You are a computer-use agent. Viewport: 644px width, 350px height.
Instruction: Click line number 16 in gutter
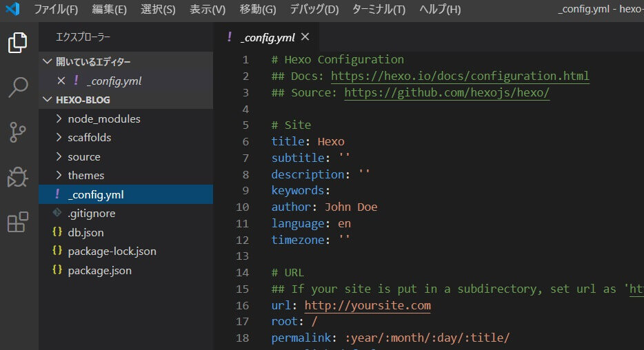(x=242, y=305)
